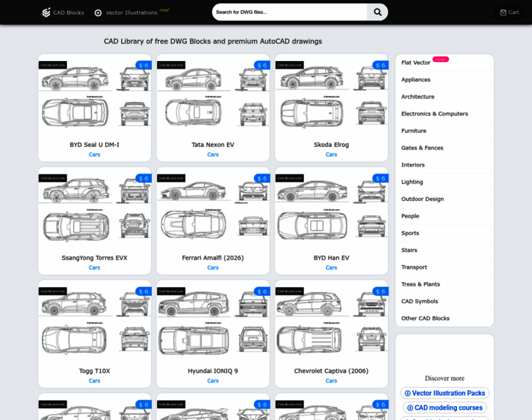Select the Interiors category
532x420 pixels.
coord(444,165)
